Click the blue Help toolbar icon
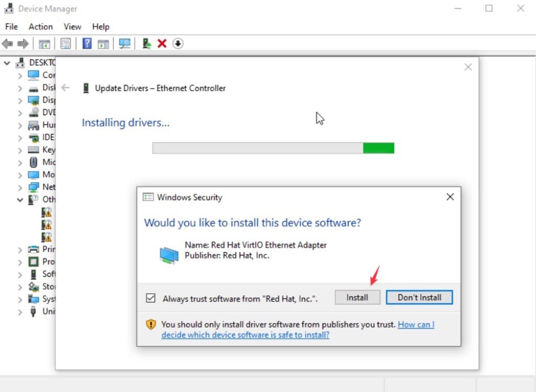Viewport: 536px width, 392px height. (x=87, y=43)
